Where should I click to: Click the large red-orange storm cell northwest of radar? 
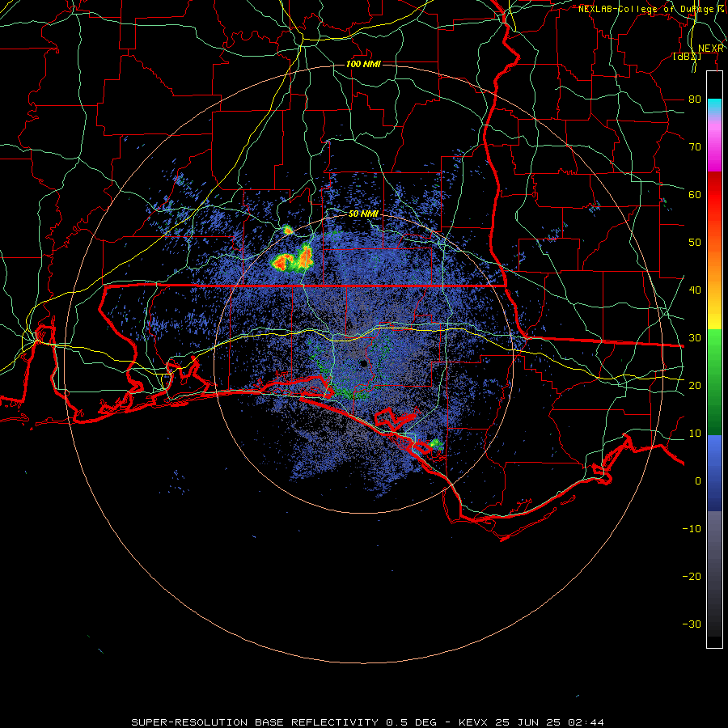[291, 260]
